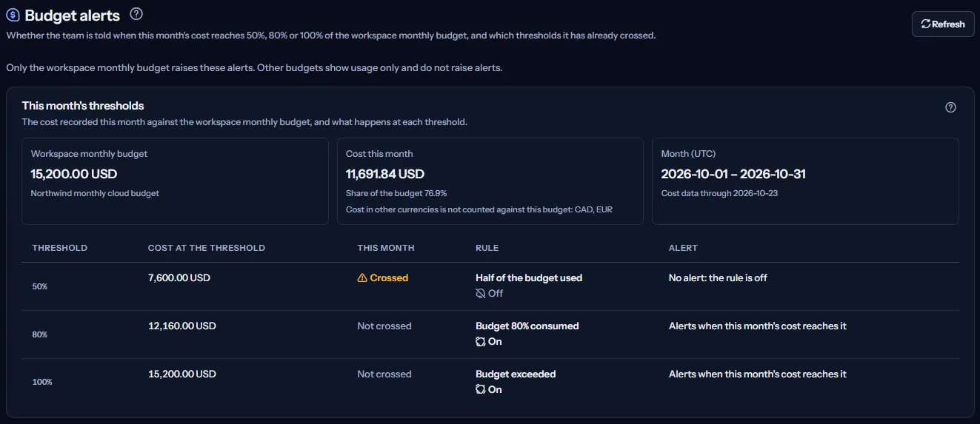Select the 'Budget 80% consumed' rule name
The width and height of the screenshot is (980, 424).
click(527, 326)
